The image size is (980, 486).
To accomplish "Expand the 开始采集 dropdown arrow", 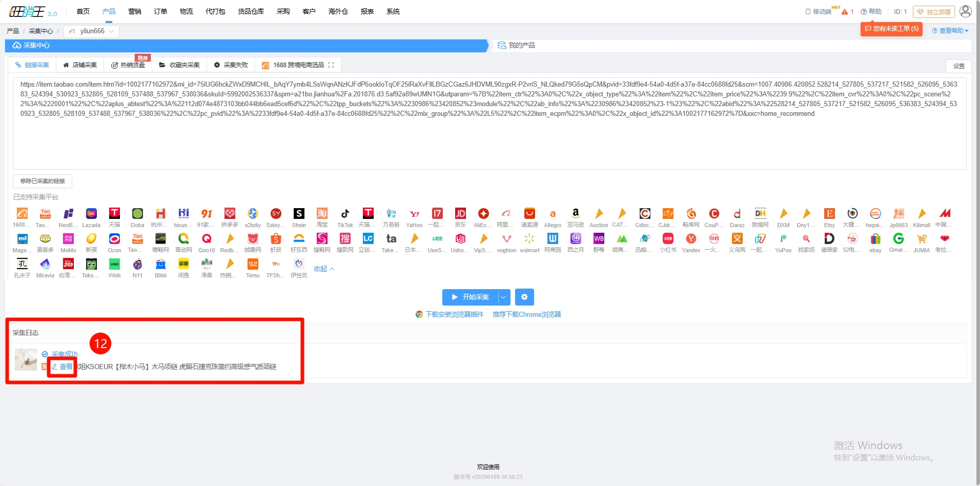I will (x=504, y=297).
